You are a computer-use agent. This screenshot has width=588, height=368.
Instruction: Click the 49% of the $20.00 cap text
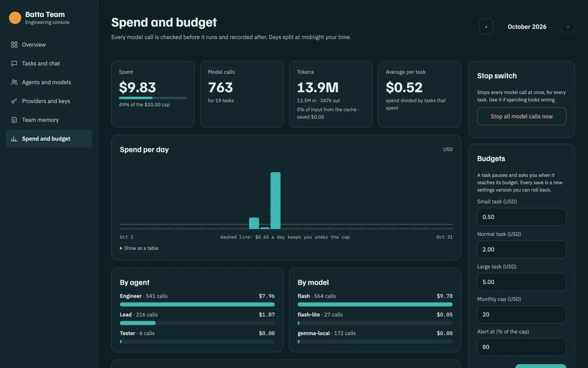click(x=144, y=105)
